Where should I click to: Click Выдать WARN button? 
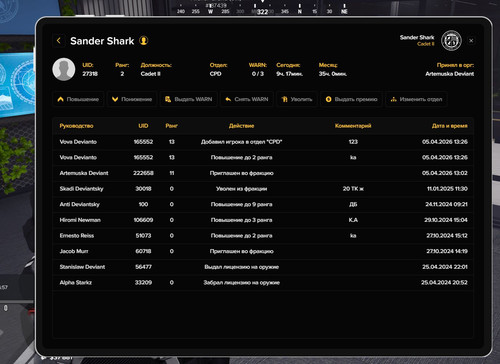point(189,99)
